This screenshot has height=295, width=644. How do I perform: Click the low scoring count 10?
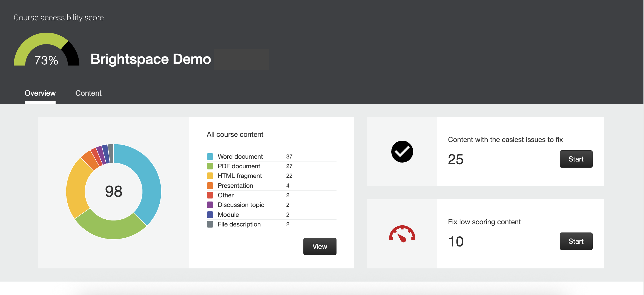point(456,242)
